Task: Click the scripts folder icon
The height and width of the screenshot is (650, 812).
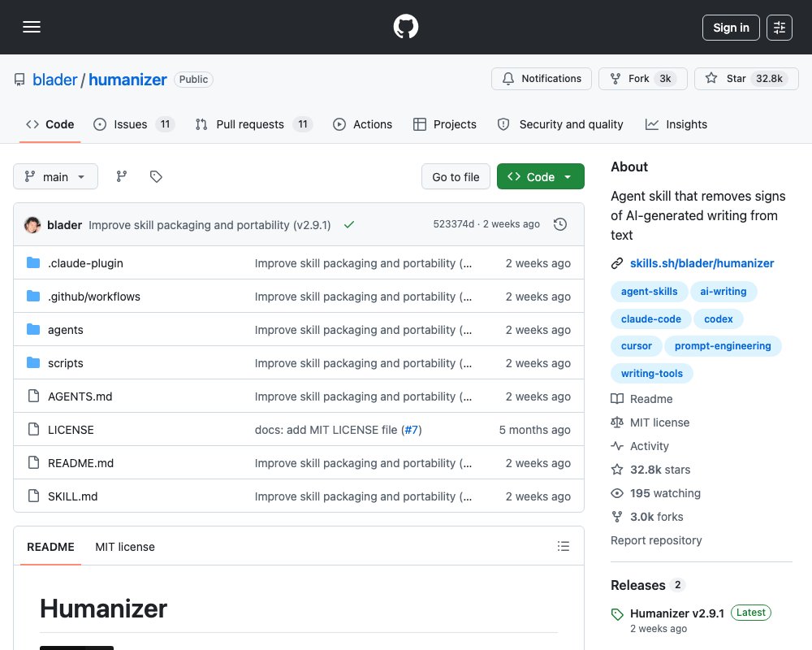Action: [33, 363]
